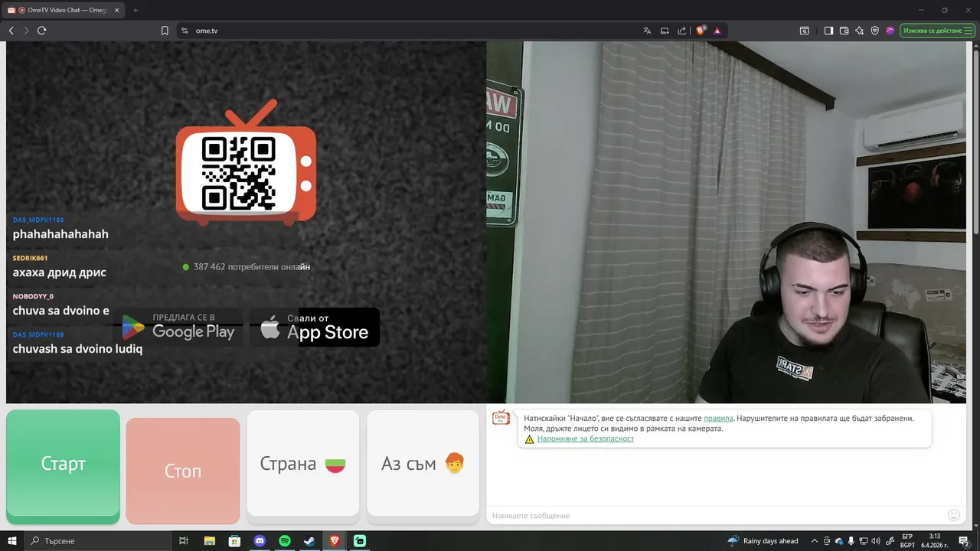Open the emoji smiley picker
Viewport: 980px width, 551px height.
pos(954,516)
